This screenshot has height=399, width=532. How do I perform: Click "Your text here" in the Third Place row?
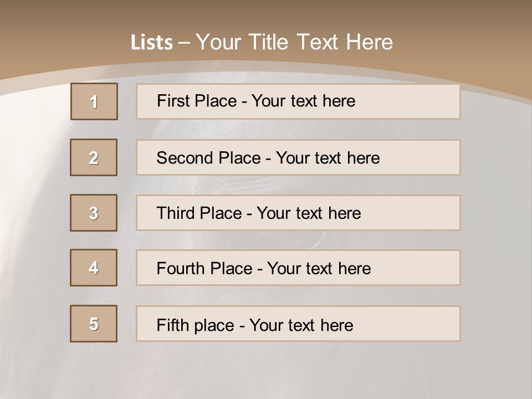coord(309,213)
